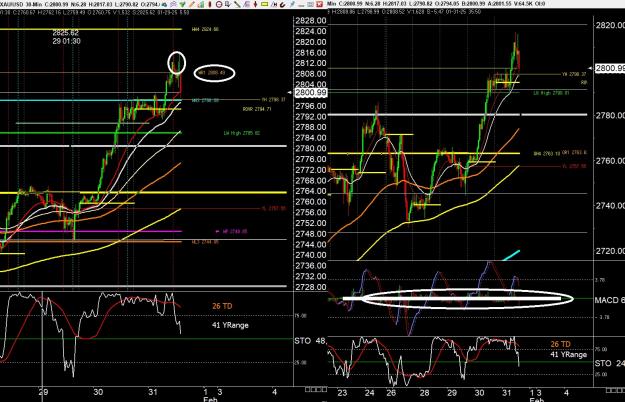Click date label 29 on left time axis
The width and height of the screenshot is (625, 402).
[43, 392]
